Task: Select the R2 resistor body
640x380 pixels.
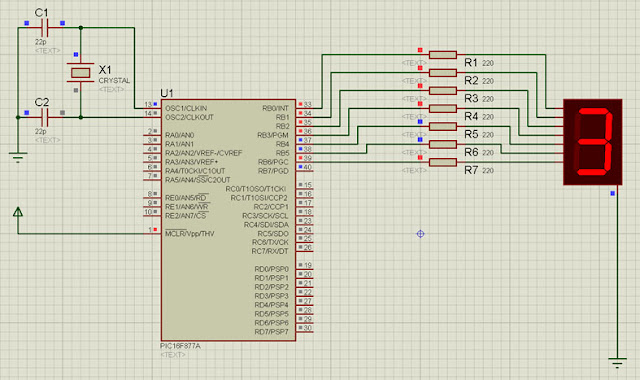Action: click(443, 73)
